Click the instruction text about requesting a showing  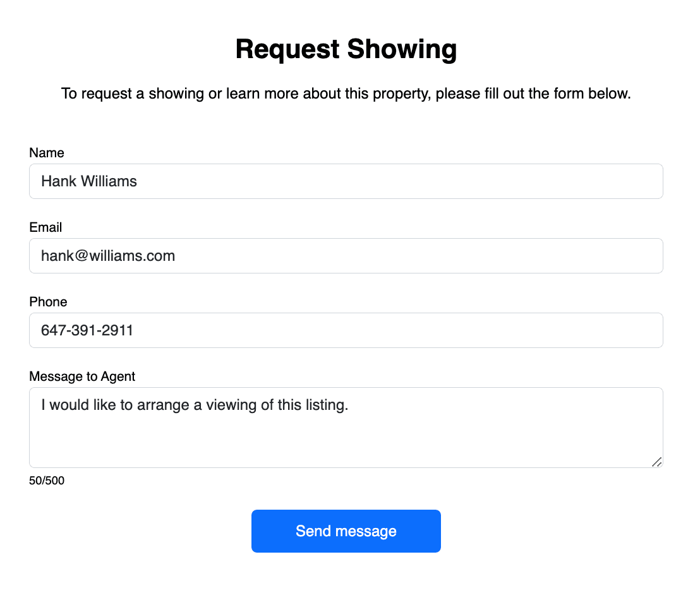point(346,94)
